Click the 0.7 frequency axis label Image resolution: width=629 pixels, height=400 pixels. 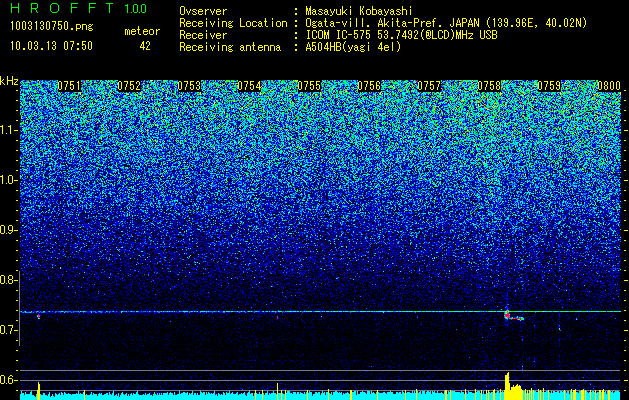[x=9, y=330]
